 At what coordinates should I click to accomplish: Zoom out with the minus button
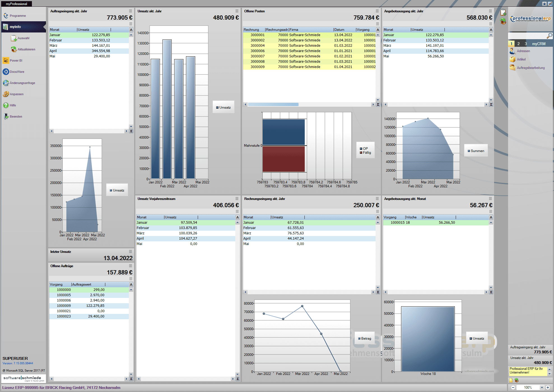tap(513, 388)
